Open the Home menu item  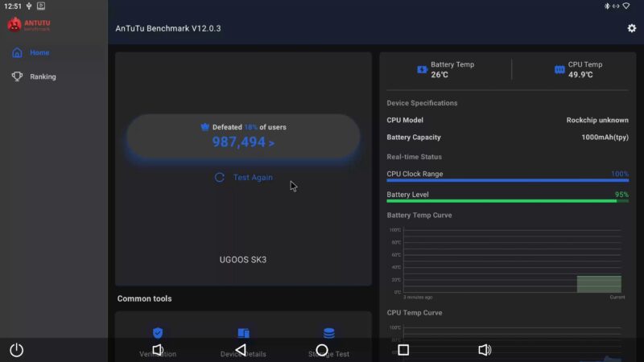coord(39,52)
